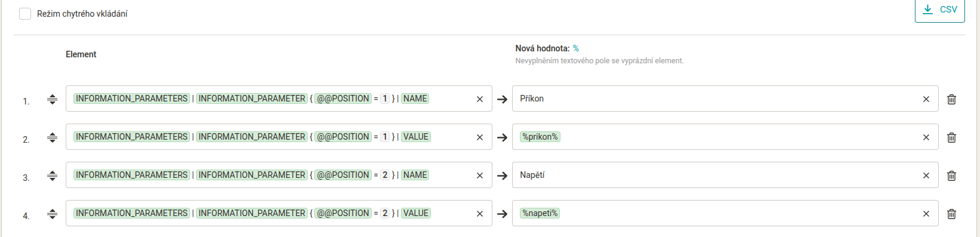The width and height of the screenshot is (980, 237).
Task: Select the %napeti% variable tag
Action: (x=540, y=213)
